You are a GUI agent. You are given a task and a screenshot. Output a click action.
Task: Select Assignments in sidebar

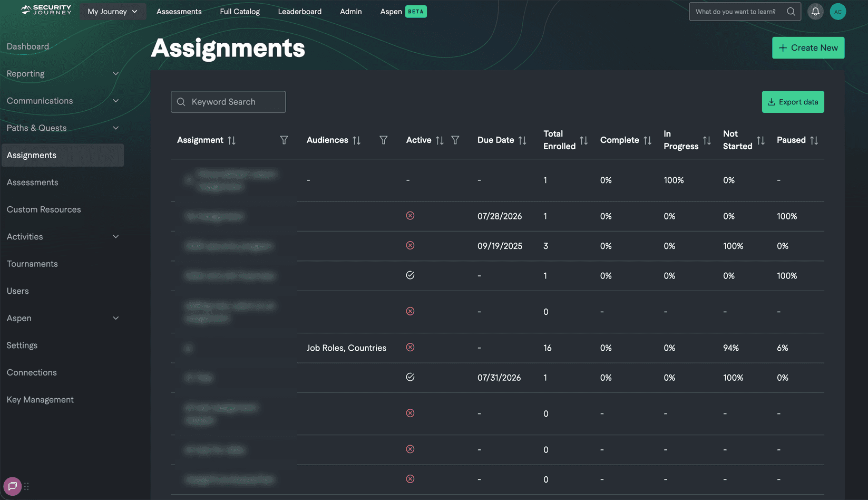pos(62,155)
